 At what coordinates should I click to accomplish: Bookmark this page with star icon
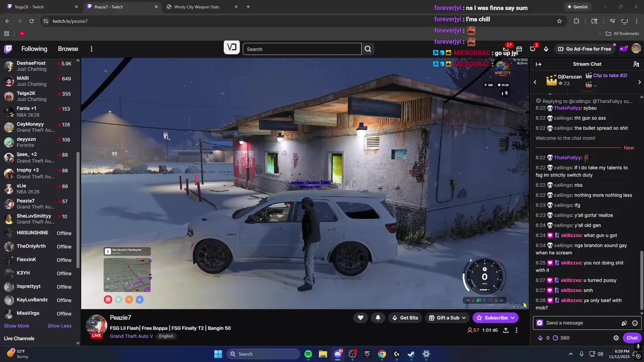click(x=559, y=21)
